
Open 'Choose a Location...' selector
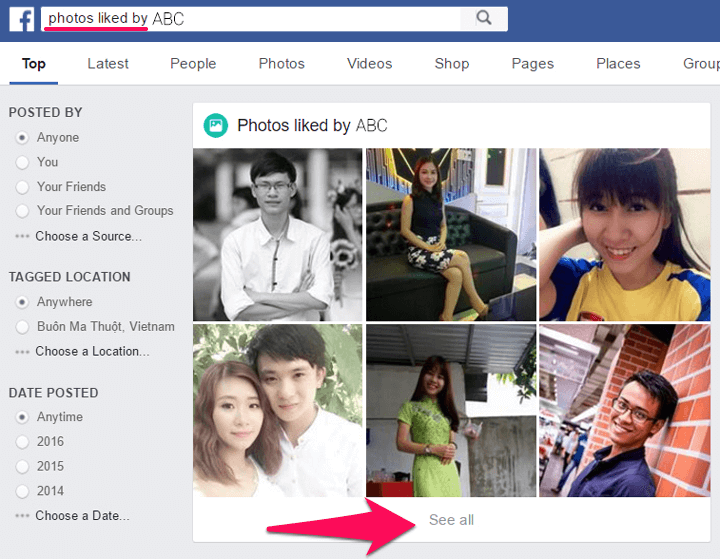pyautogui.click(x=92, y=351)
